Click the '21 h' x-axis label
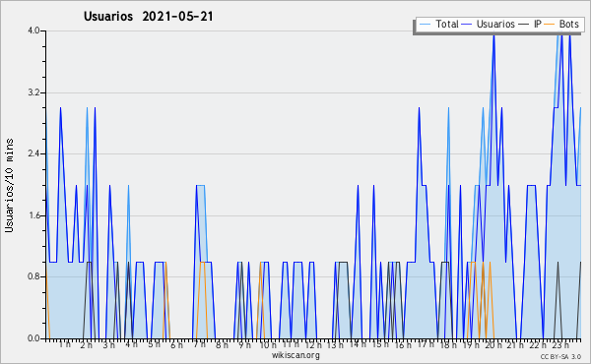591x364 pixels. (515, 345)
